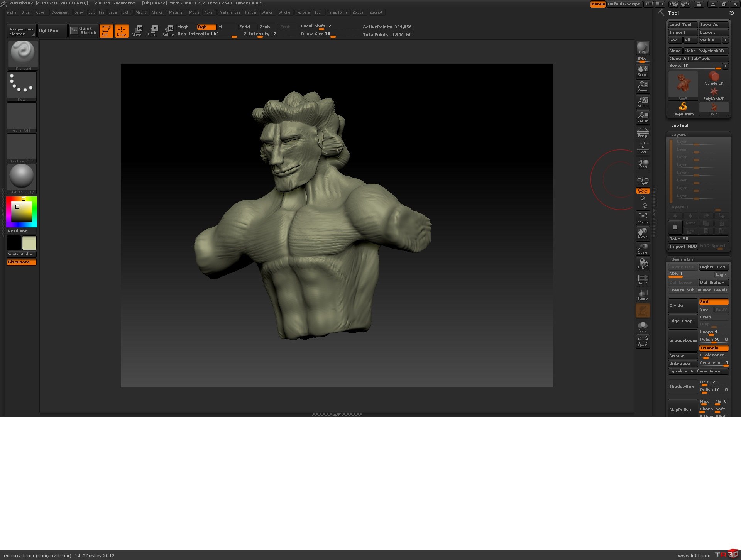Open the Alpha Off picker
Image resolution: width=741 pixels, height=560 pixels.
tap(22, 117)
